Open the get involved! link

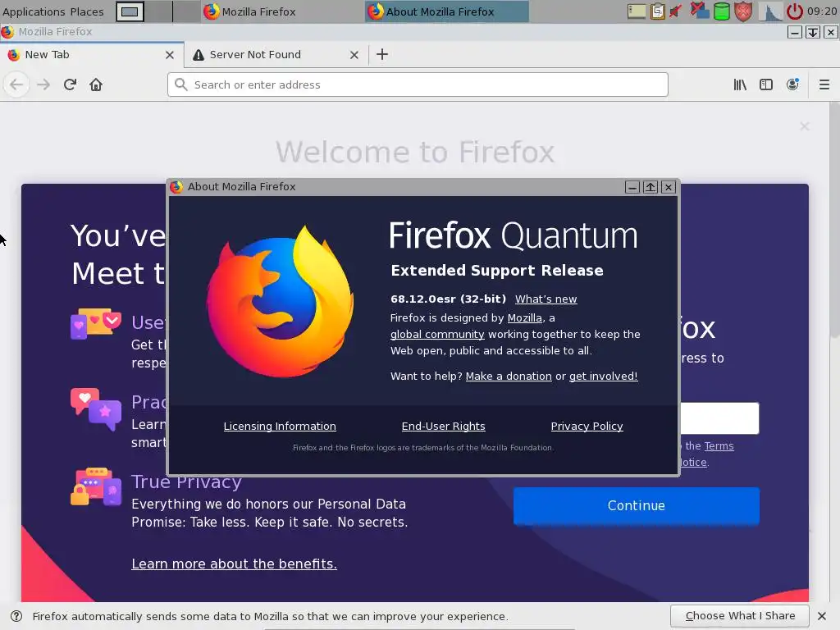(603, 376)
